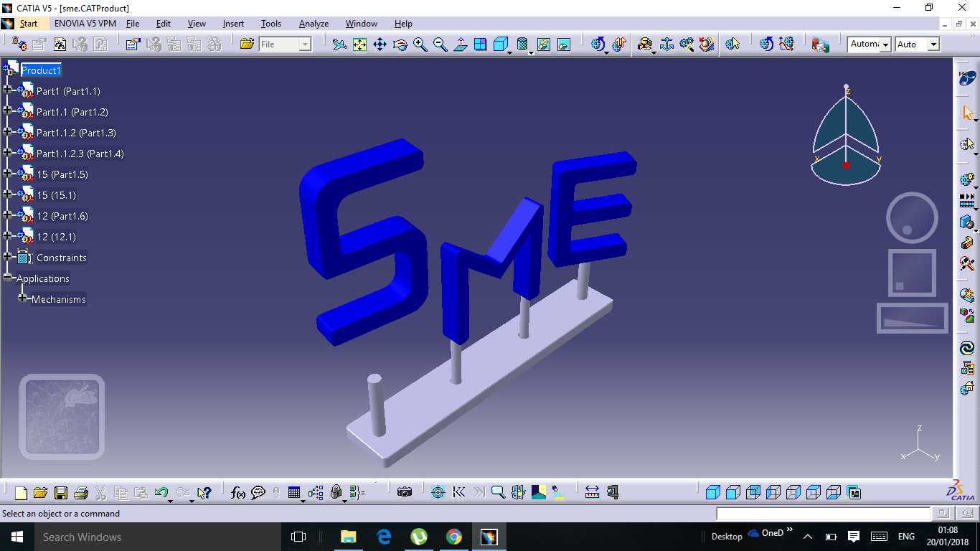This screenshot has height=551, width=980.
Task: Collapse the Applications tree node
Action: point(7,277)
